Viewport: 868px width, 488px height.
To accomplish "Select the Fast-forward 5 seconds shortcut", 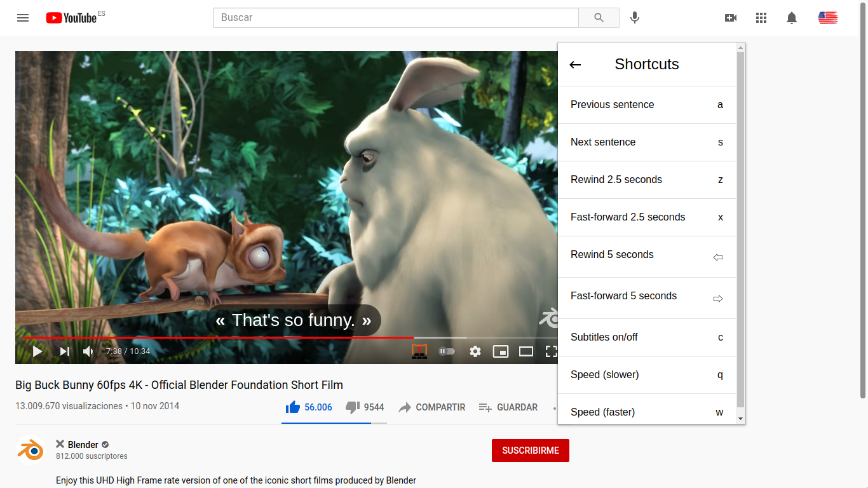I will pyautogui.click(x=647, y=298).
